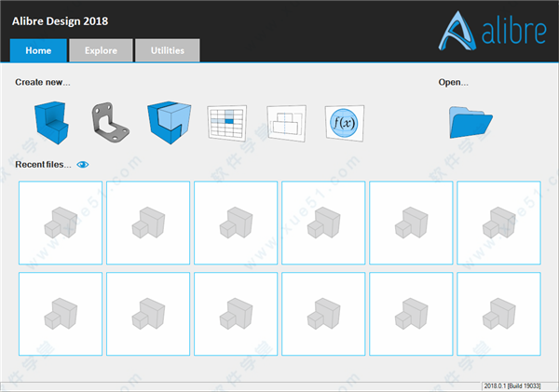The width and height of the screenshot is (559, 392).
Task: Open fourth recent file thumbnail in bottom row
Action: pyautogui.click(x=323, y=314)
